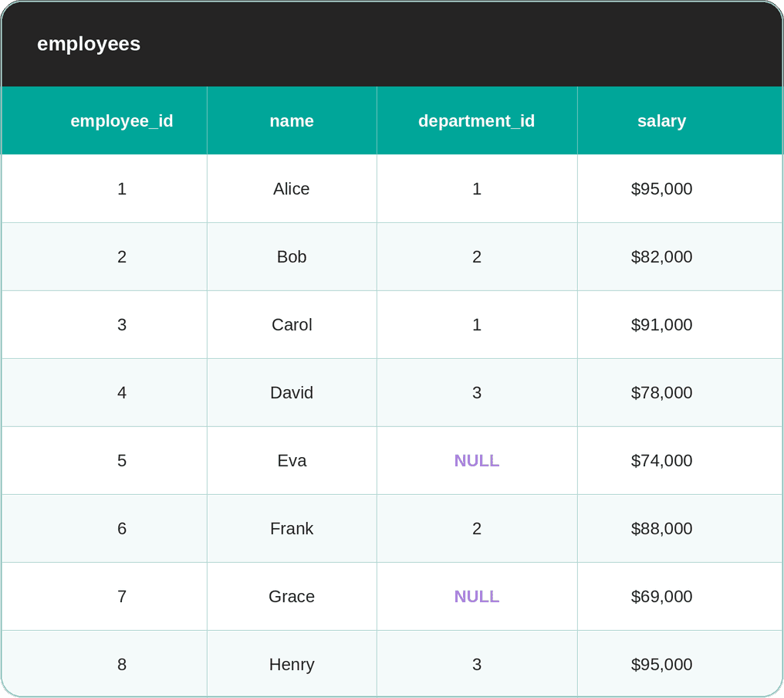Click the Frank name cell
The height and width of the screenshot is (698, 784).
(292, 528)
